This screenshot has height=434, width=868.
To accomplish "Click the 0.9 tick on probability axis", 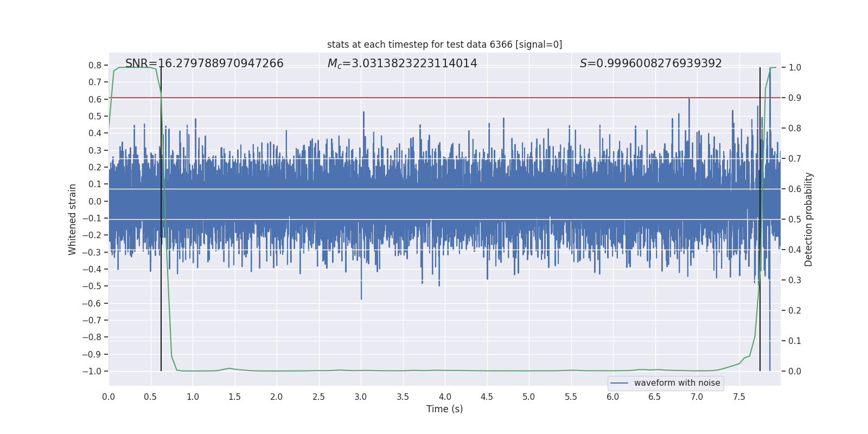I will click(x=795, y=98).
